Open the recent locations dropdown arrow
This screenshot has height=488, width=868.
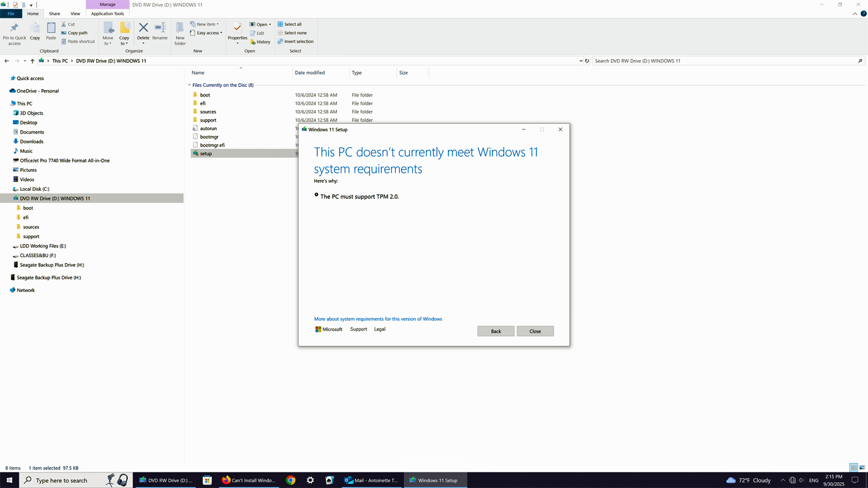point(24,61)
